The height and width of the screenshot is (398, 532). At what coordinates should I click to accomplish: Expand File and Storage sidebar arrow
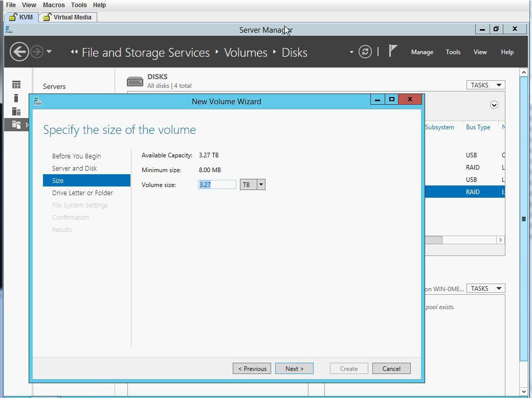[27, 125]
